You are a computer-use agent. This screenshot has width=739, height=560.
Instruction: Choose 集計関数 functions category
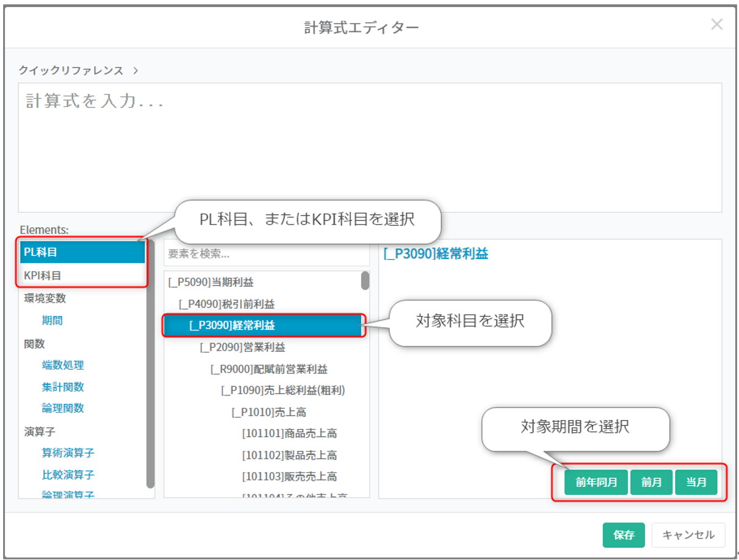point(63,387)
